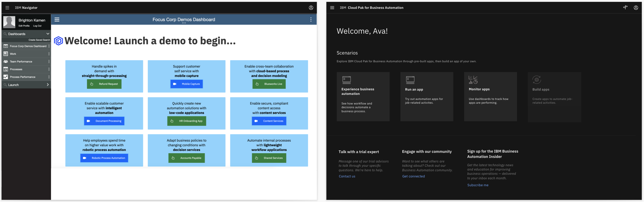Screen dimensions: 644x202
Task: Click the Focus Corp Demos Dashboard sidebar icon
Action: click(x=6, y=46)
